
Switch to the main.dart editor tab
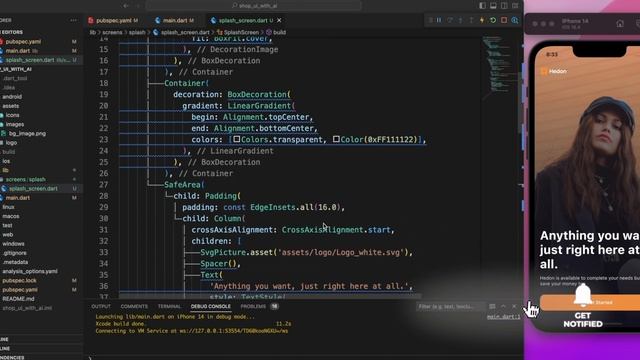point(174,20)
